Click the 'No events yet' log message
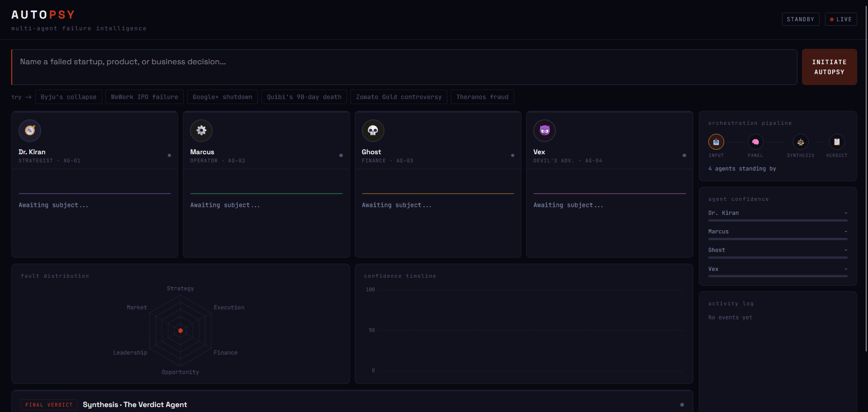This screenshot has height=412, width=868. coord(730,317)
